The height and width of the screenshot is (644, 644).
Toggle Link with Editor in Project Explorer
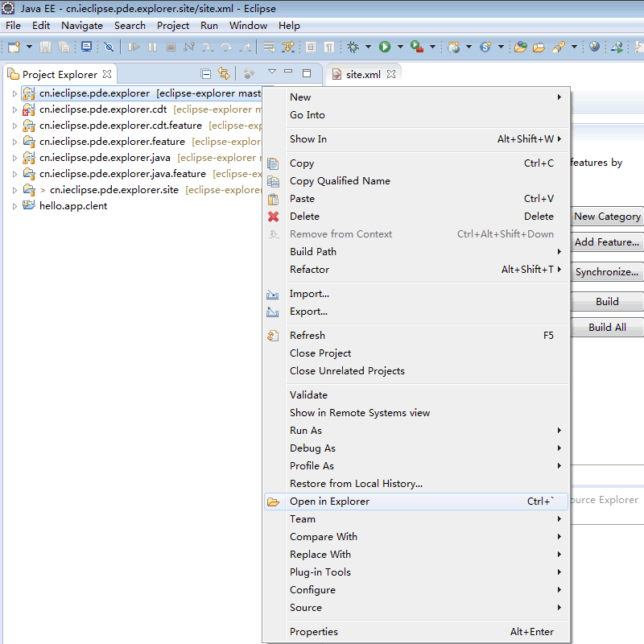pos(224,73)
